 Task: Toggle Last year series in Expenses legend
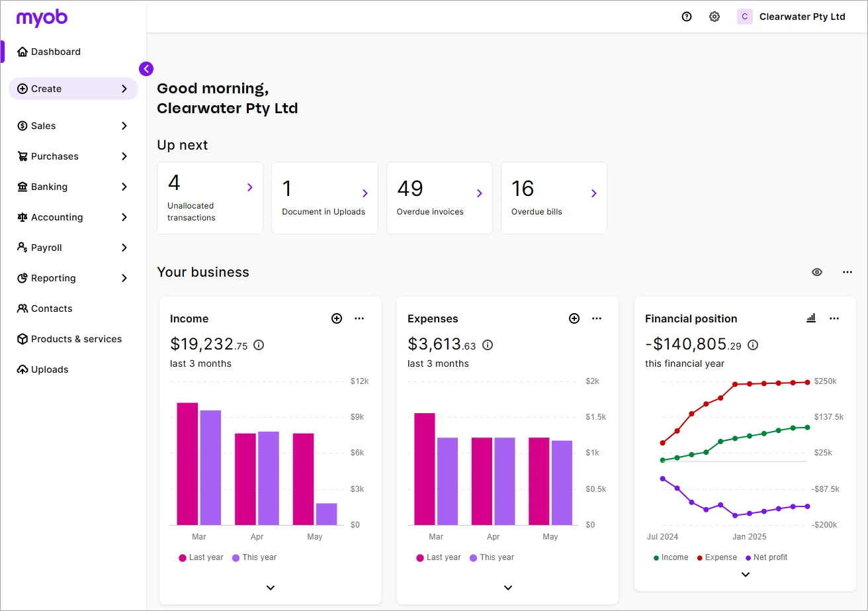439,557
